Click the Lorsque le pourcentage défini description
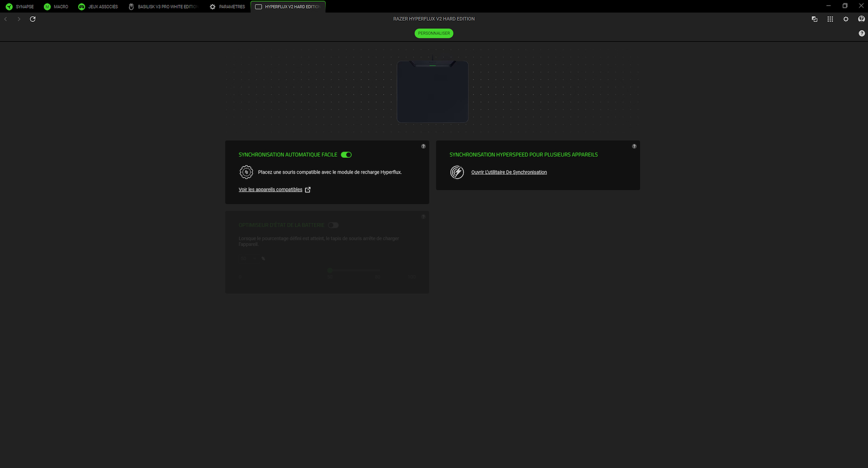 click(319, 241)
